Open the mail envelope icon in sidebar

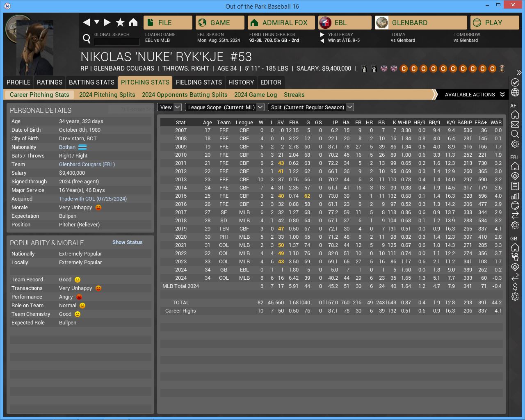point(515,124)
